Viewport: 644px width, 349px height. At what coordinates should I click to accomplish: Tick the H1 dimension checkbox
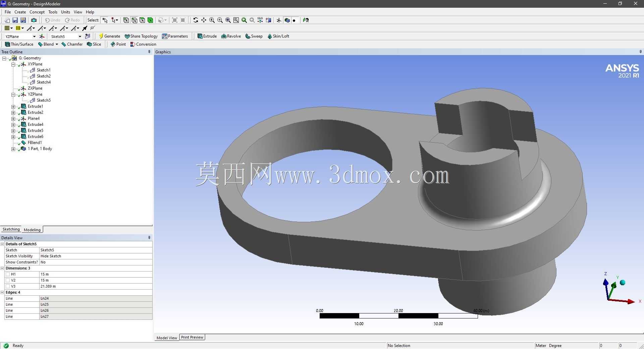coord(8,274)
